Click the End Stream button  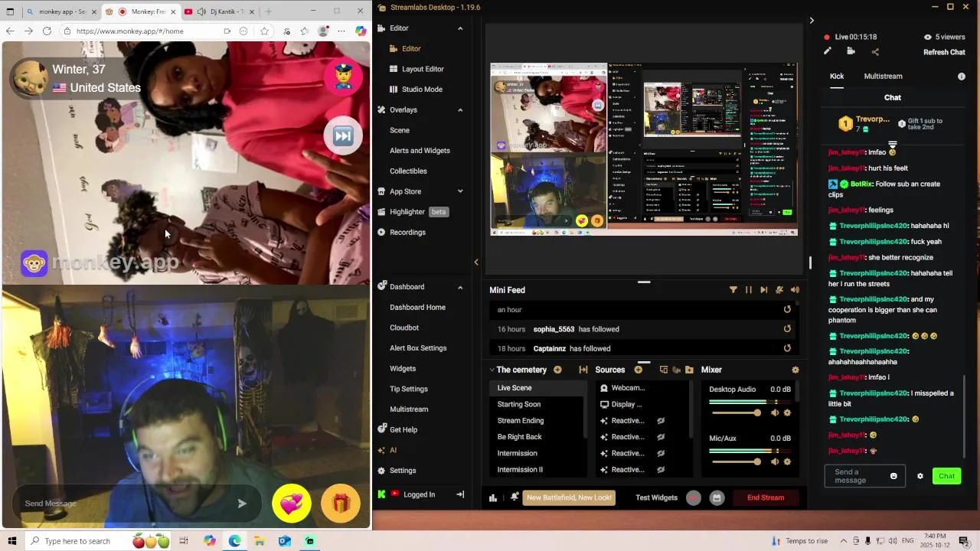coord(766,498)
